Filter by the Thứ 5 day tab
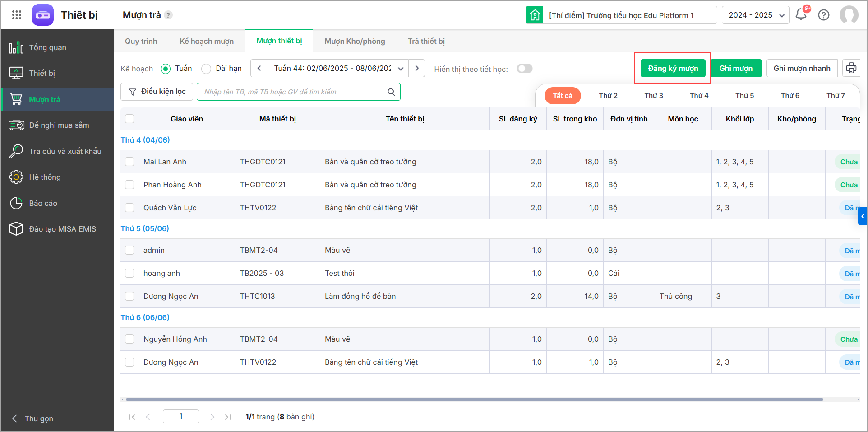The height and width of the screenshot is (432, 868). pyautogui.click(x=744, y=96)
